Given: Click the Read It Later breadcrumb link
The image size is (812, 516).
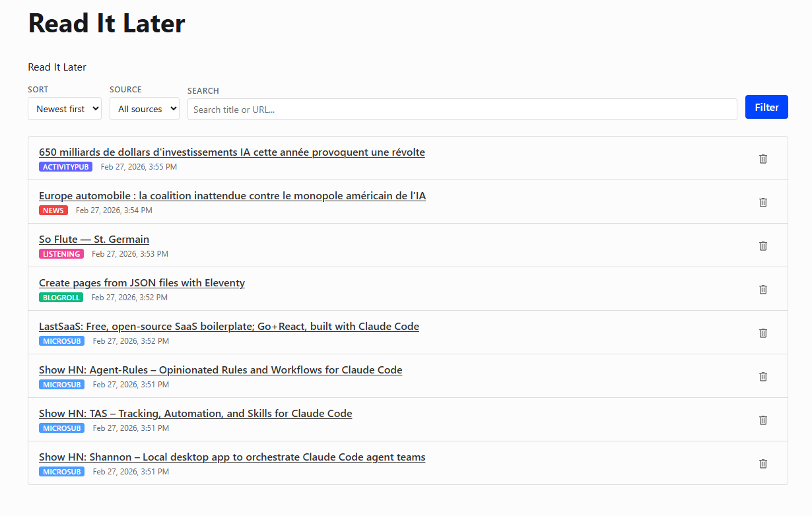Looking at the screenshot, I should tap(57, 67).
